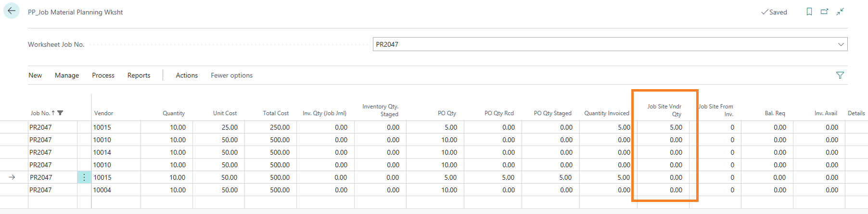Click the filter pane funnel icon

[x=840, y=75]
